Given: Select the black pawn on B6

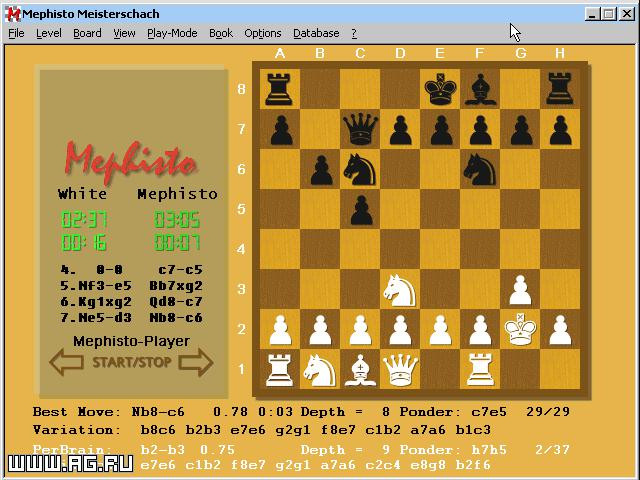Looking at the screenshot, I should (x=321, y=171).
